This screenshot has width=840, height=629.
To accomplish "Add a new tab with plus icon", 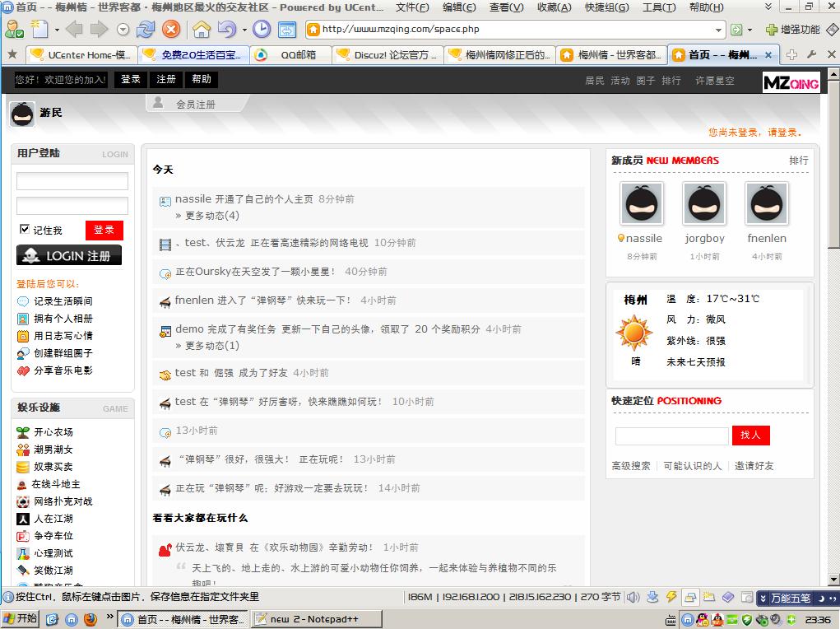I will 791,54.
